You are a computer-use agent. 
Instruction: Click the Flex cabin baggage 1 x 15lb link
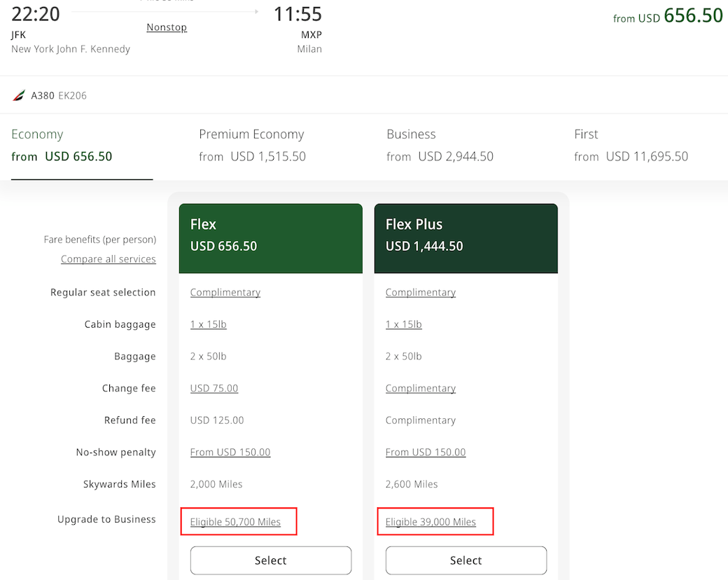pyautogui.click(x=208, y=324)
